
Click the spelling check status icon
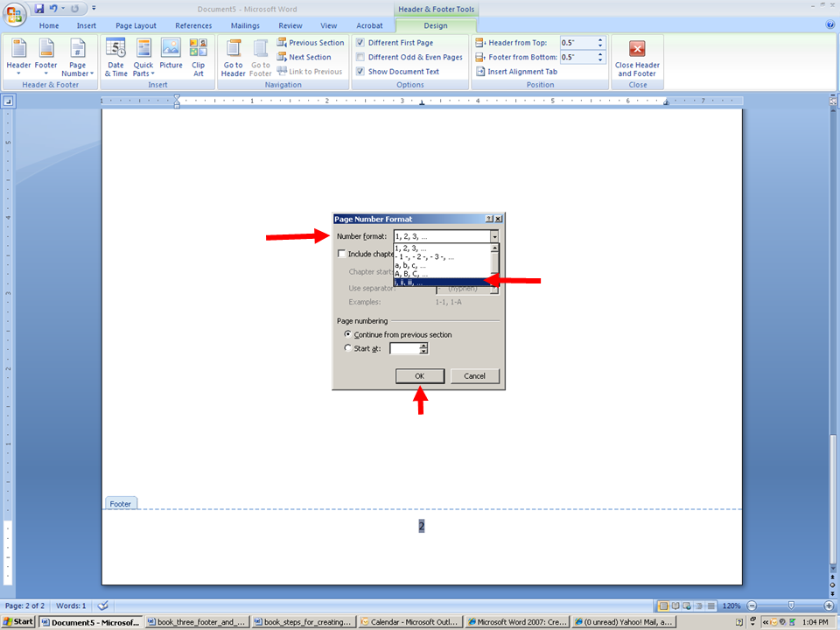point(103,605)
